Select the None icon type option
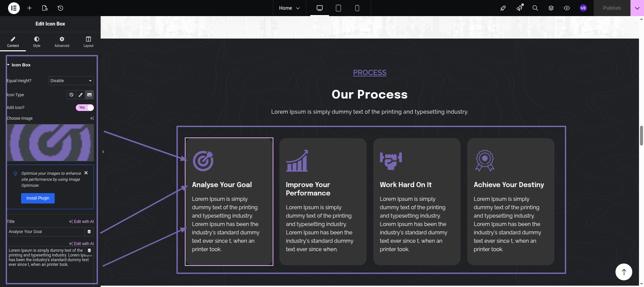 pyautogui.click(x=71, y=95)
